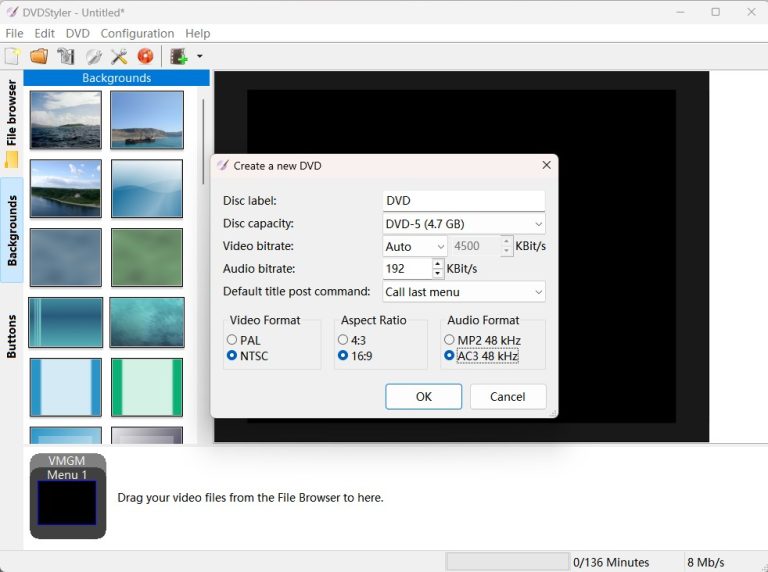Open the Disc capacity dropdown

(464, 224)
